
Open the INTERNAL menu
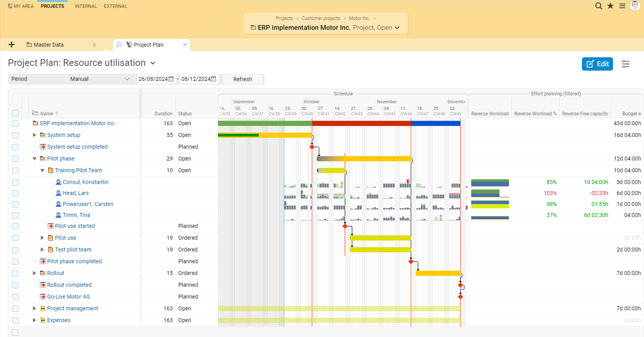(86, 6)
